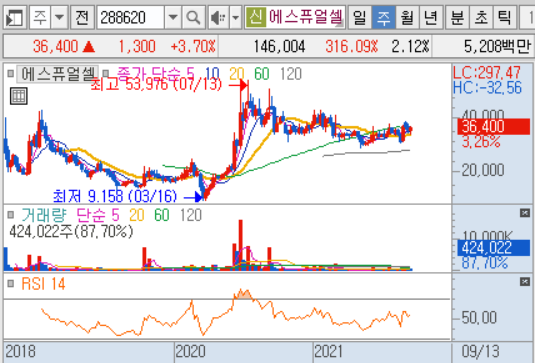Click the chart layout icon at top-left
The width and height of the screenshot is (535, 363).
(x=15, y=17)
